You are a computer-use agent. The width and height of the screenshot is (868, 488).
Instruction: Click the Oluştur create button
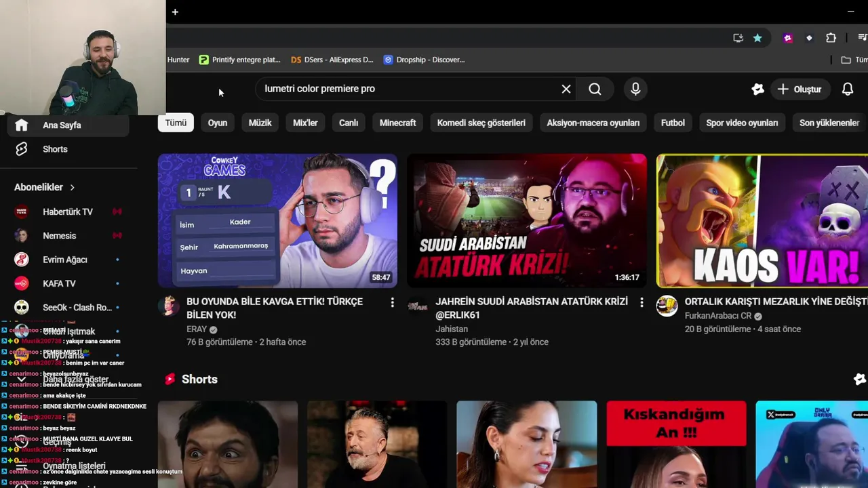[800, 89]
